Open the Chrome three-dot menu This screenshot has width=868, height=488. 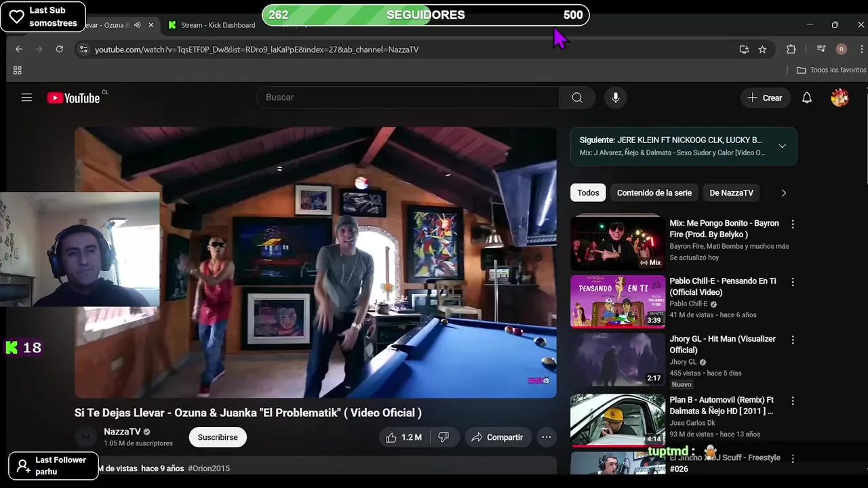861,49
